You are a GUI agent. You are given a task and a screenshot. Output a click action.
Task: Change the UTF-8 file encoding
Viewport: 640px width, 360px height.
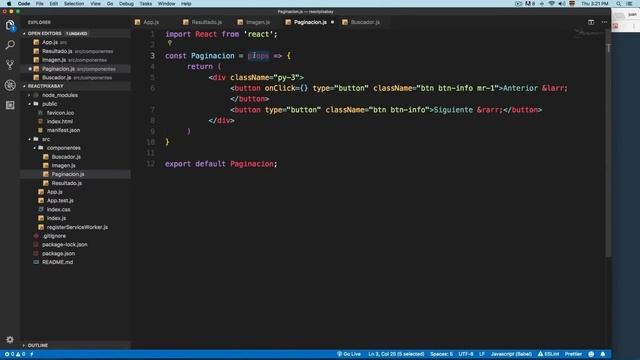(x=466, y=354)
